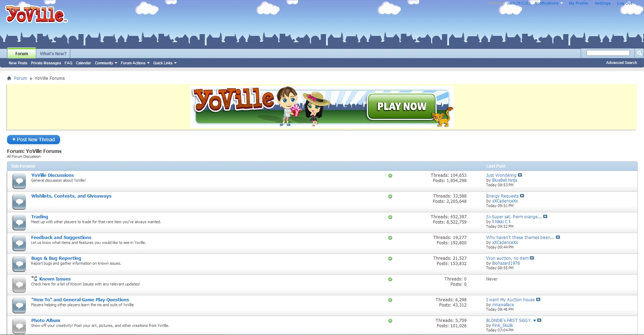Click the green status icon in Wishlists row
This screenshot has height=335, width=644.
coord(390,196)
